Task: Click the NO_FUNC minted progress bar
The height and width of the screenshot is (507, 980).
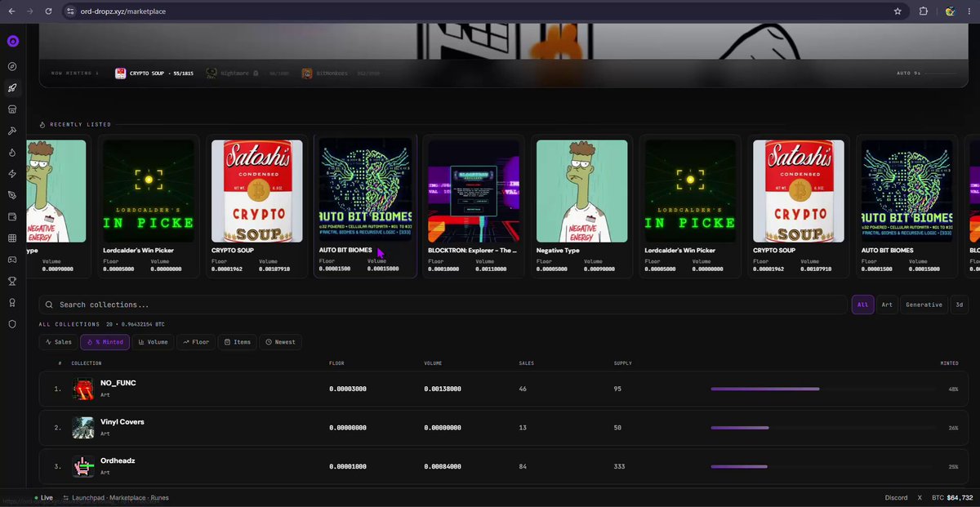Action: 825,389
